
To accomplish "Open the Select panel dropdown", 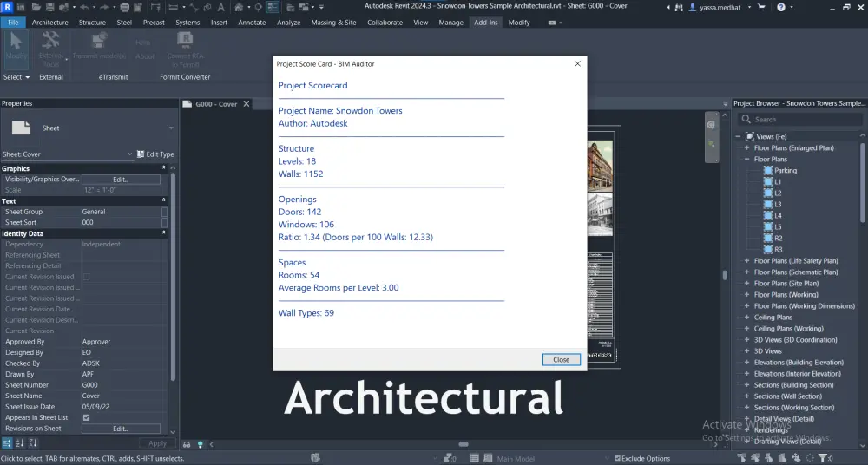I will (x=16, y=77).
